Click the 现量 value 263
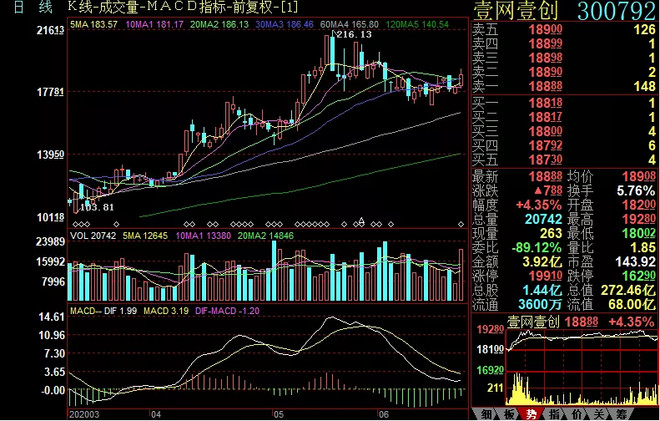Image resolution: width=660 pixels, height=421 pixels. 551,233
